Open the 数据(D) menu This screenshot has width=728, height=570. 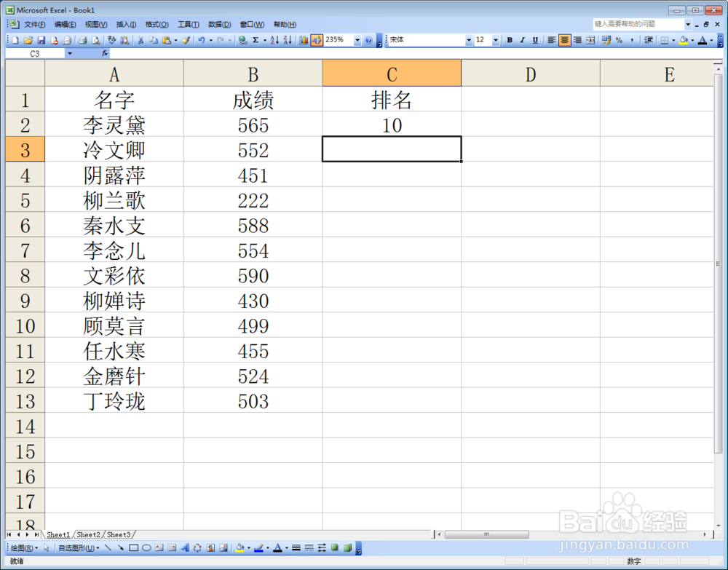click(x=219, y=25)
